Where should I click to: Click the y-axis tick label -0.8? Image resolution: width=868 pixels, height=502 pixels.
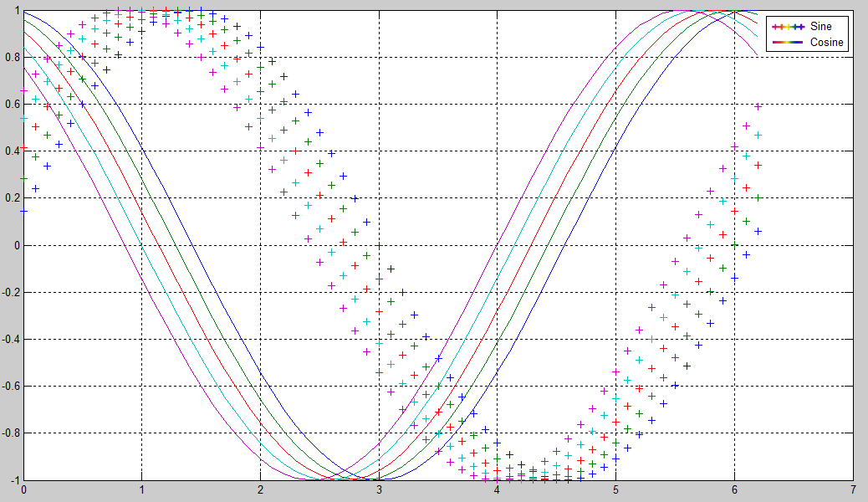(9, 433)
